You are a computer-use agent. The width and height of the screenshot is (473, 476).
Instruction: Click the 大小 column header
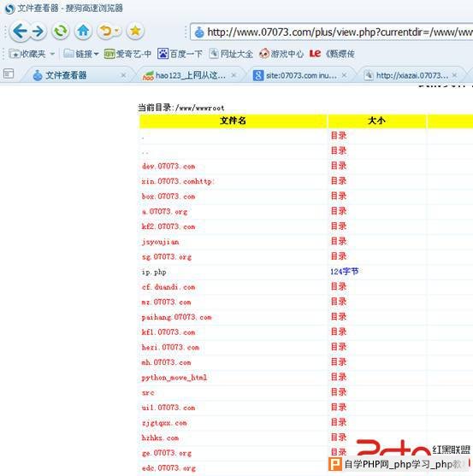[x=376, y=121]
